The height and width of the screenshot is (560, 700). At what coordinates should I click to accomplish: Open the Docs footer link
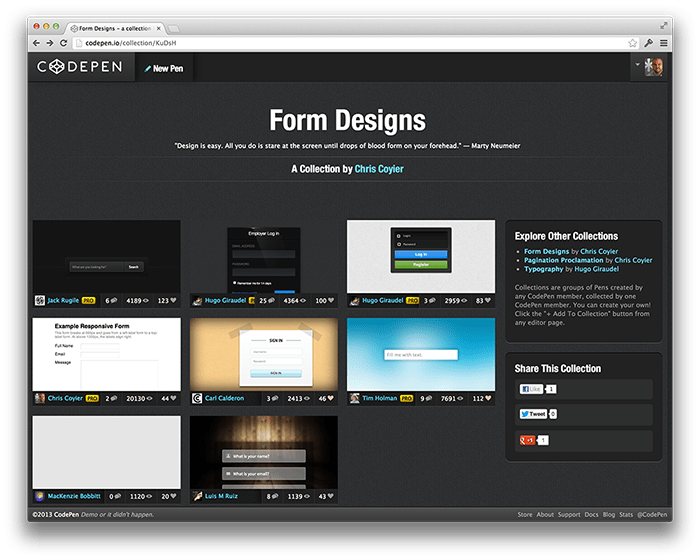(x=592, y=514)
